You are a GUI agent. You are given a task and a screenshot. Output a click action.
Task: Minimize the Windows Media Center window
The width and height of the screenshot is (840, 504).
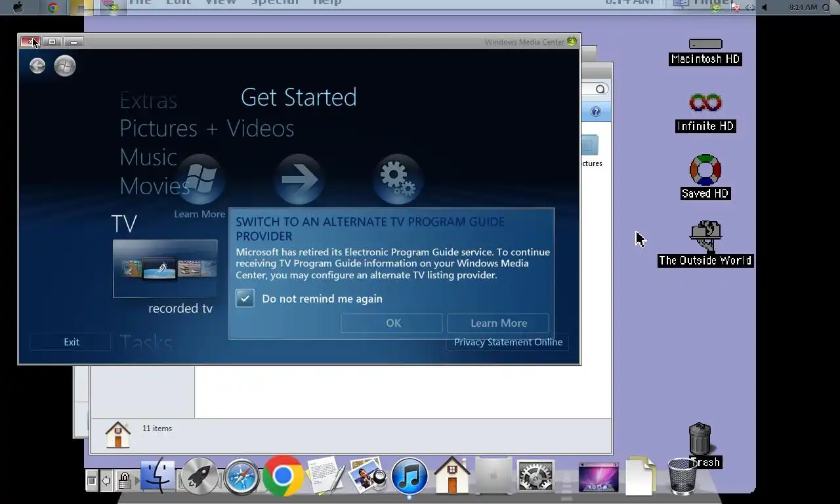73,41
